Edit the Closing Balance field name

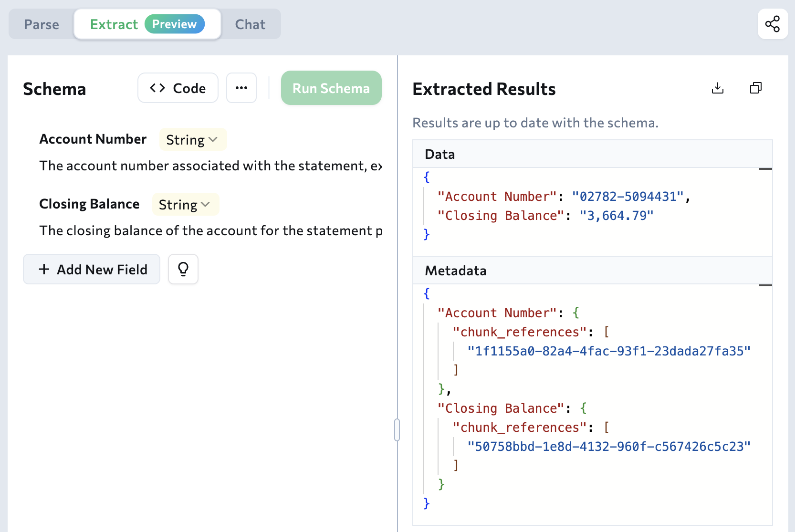89,204
